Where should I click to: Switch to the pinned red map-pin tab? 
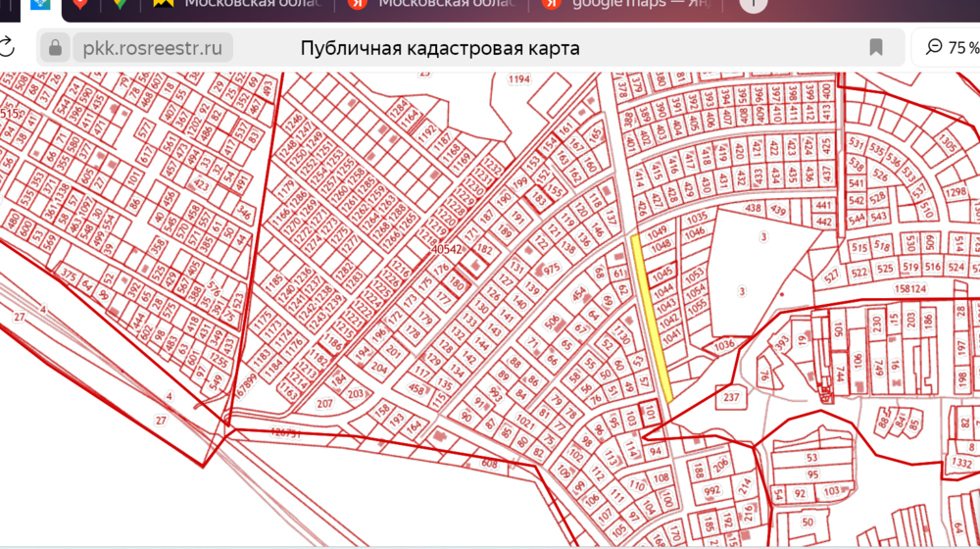(x=80, y=4)
